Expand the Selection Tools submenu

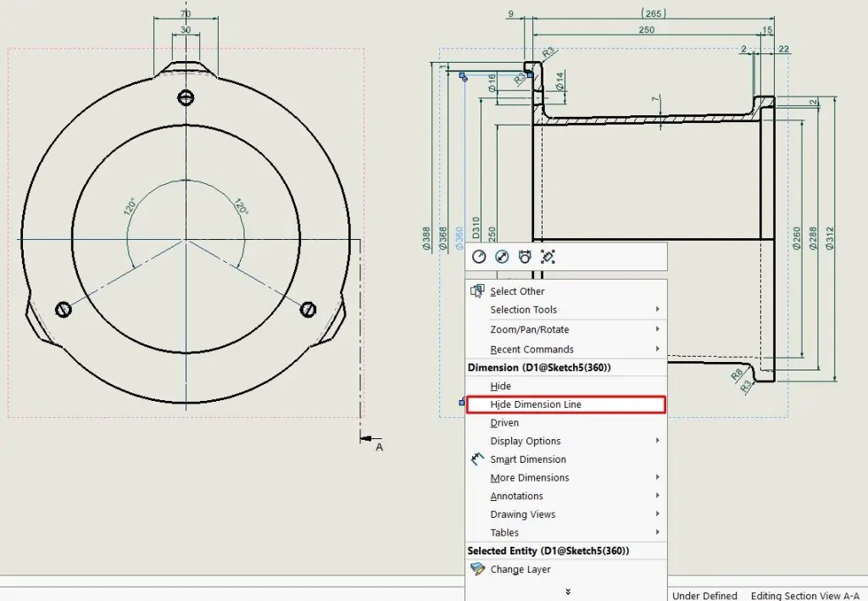point(566,309)
